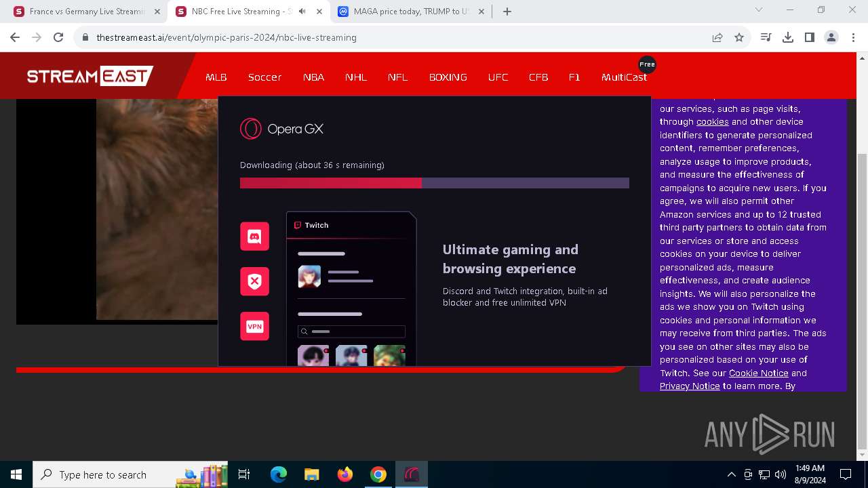This screenshot has height=488, width=868.
Task: Open tab search dropdown chevron
Action: 759,10
